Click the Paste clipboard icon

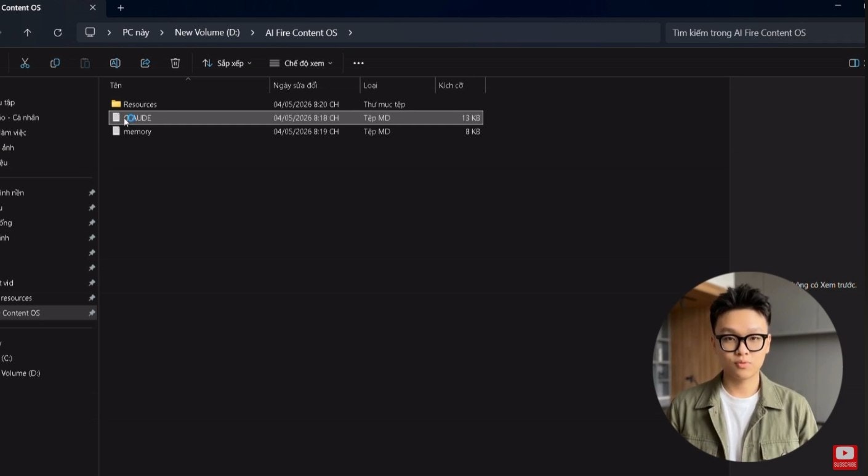(85, 63)
